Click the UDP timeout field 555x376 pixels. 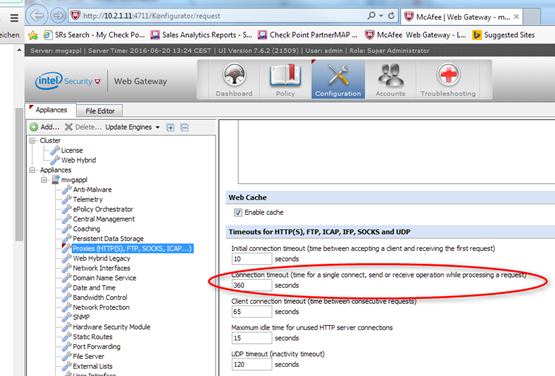[x=252, y=364]
